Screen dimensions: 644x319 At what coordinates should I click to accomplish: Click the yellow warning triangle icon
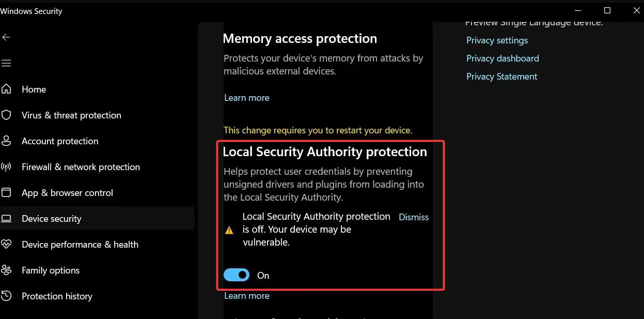click(229, 231)
